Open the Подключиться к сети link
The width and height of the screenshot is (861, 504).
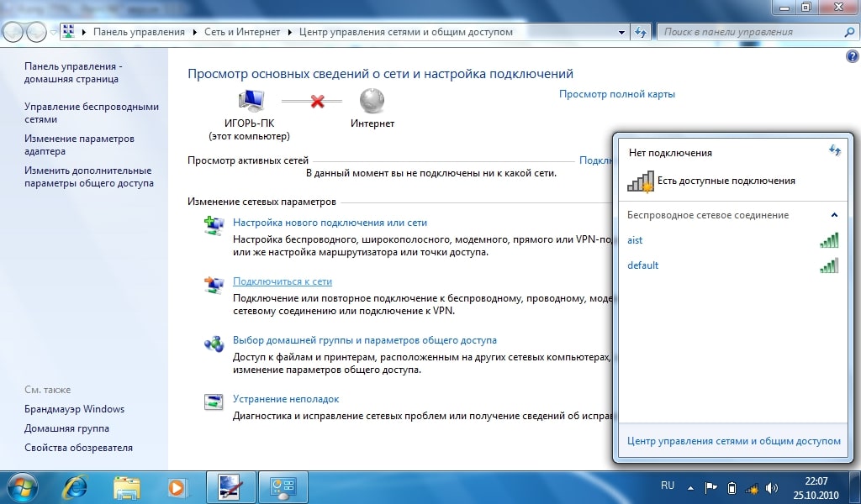click(x=283, y=281)
